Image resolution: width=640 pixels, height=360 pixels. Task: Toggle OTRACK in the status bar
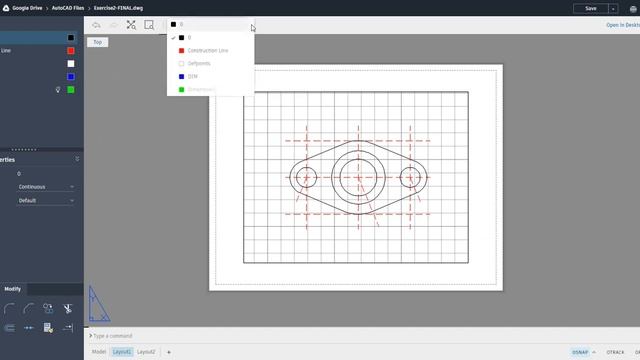pos(615,352)
